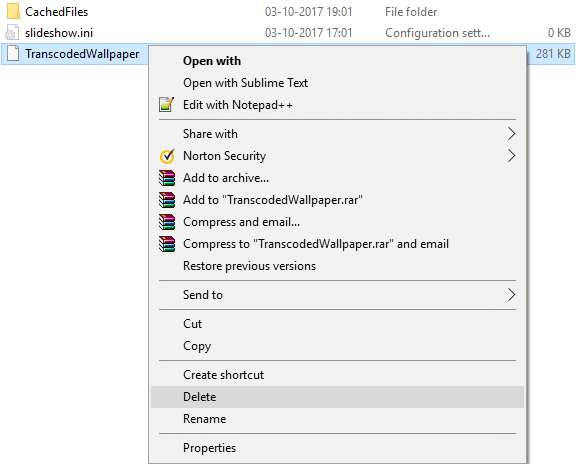Click the WinRAR icon beside Add to archive

pos(167,178)
